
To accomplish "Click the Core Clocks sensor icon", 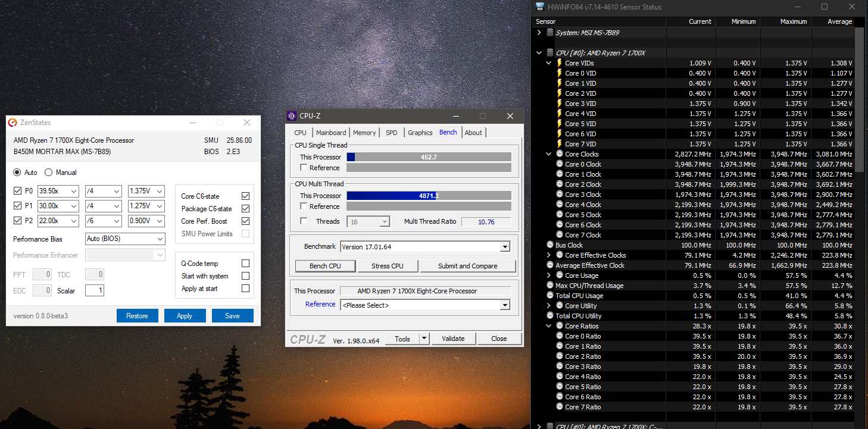I will click(560, 154).
